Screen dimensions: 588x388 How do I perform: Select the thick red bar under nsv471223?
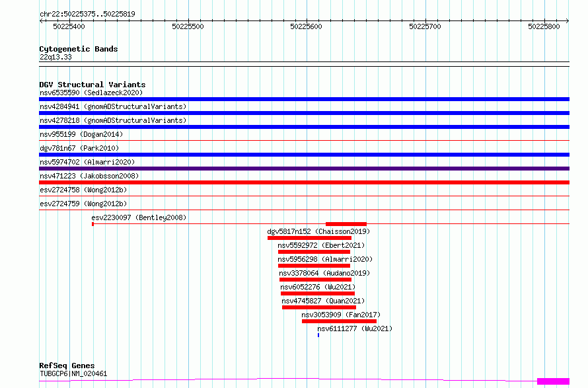[x=304, y=182]
